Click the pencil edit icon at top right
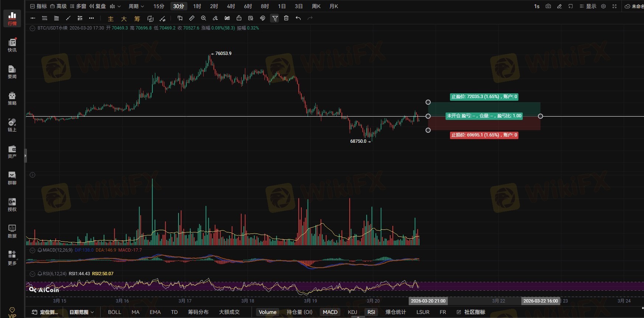The image size is (644, 318). tap(559, 6)
